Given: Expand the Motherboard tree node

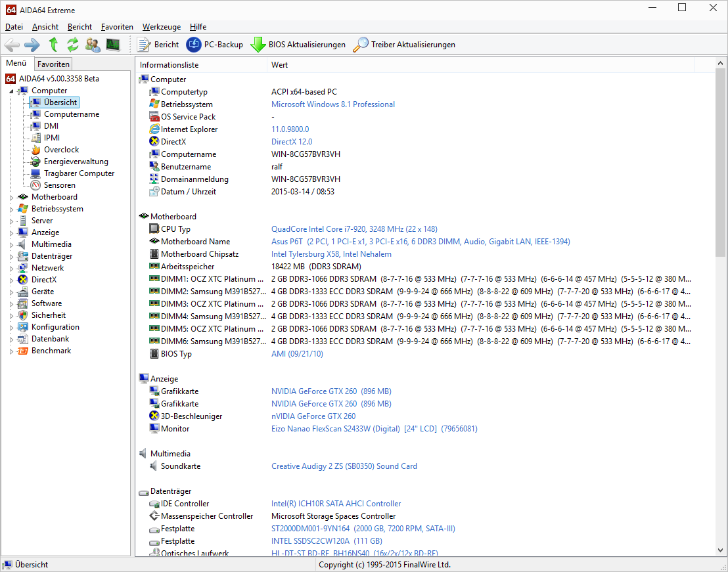Looking at the screenshot, I should pos(12,198).
